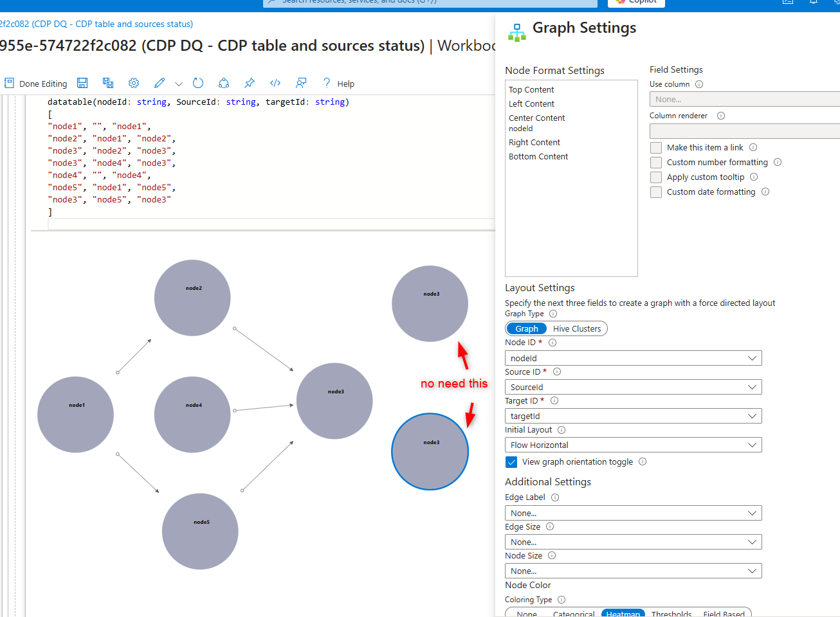Check Custom number formatting
This screenshot has width=840, height=617.
pyautogui.click(x=656, y=163)
